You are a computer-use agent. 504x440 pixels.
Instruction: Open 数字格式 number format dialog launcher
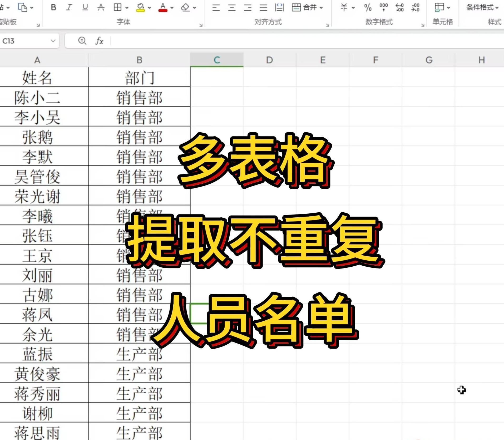click(423, 25)
